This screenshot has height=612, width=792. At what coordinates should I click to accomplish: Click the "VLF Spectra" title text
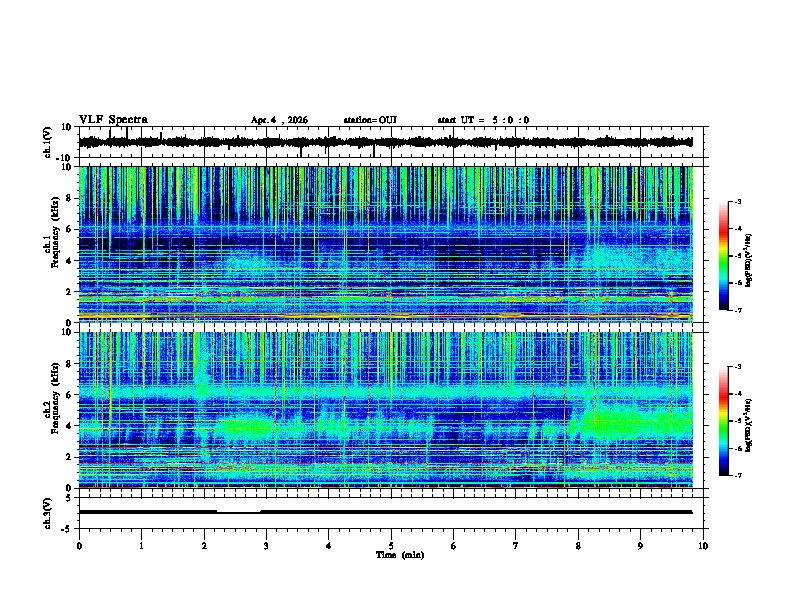113,120
